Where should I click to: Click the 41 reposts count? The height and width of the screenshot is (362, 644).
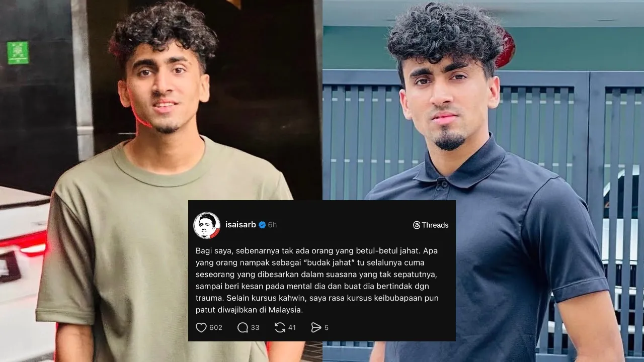(x=292, y=328)
